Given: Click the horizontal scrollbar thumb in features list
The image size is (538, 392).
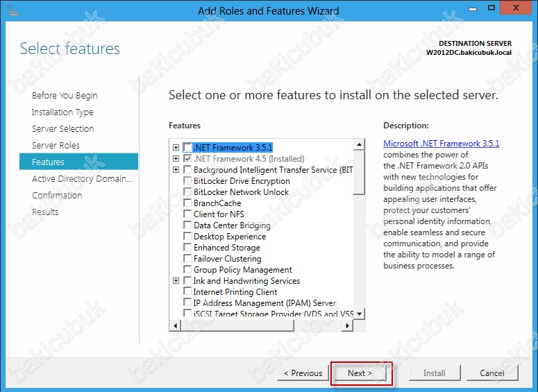Looking at the screenshot, I should [x=237, y=325].
